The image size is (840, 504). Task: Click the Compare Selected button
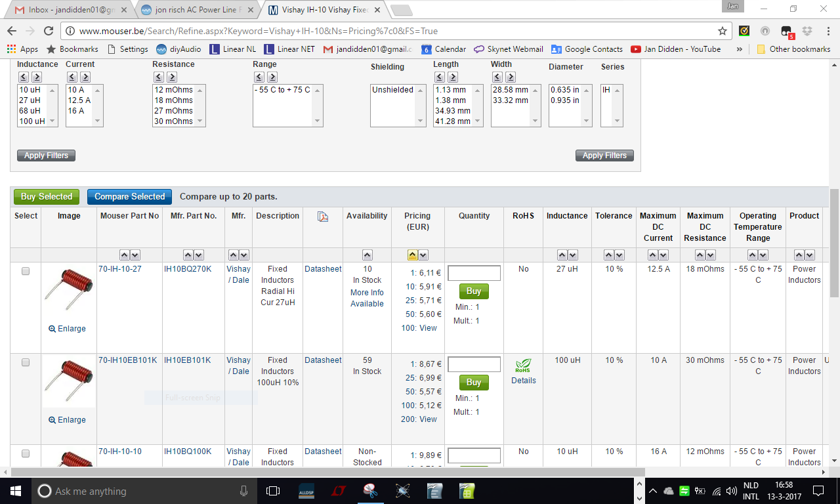tap(129, 197)
